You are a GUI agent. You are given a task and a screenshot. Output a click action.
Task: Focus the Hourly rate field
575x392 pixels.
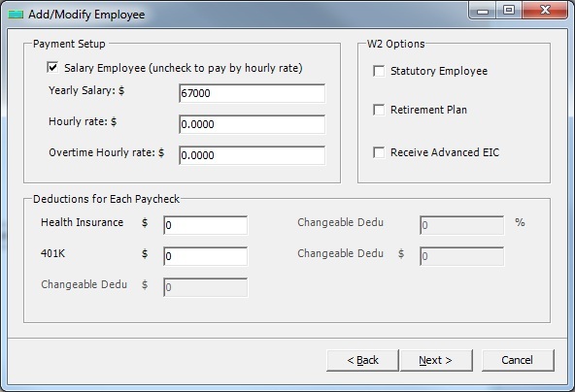[252, 124]
